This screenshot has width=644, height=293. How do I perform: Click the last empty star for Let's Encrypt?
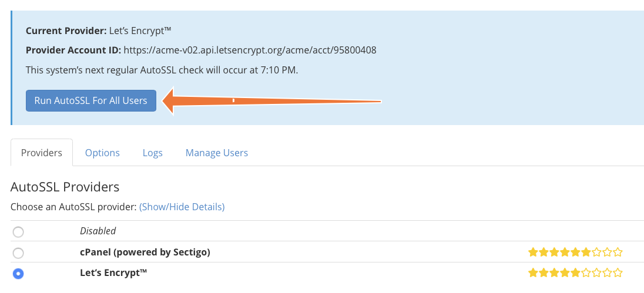coord(618,273)
